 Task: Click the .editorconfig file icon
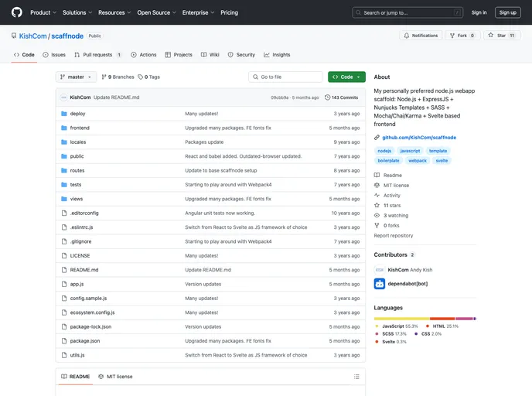pos(63,213)
